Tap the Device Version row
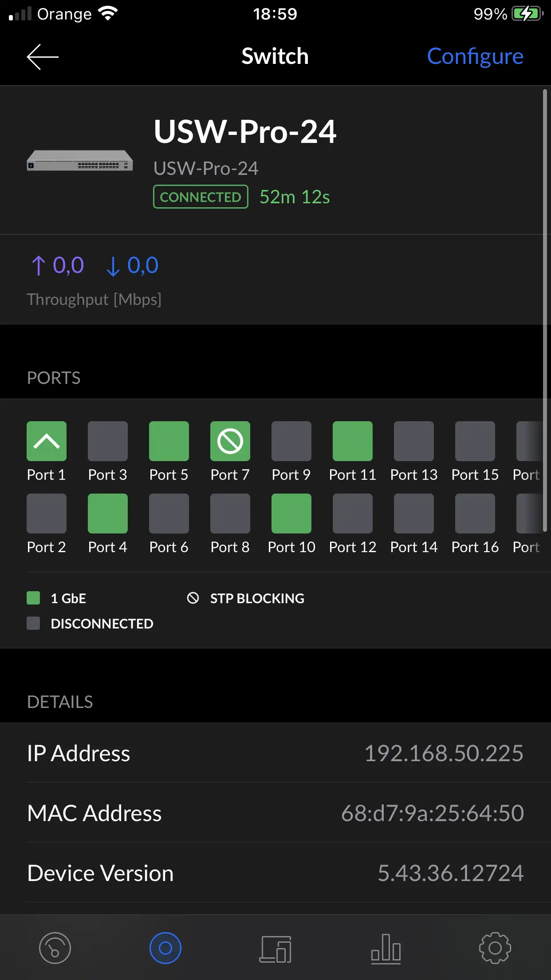This screenshot has width=551, height=980. 275,873
